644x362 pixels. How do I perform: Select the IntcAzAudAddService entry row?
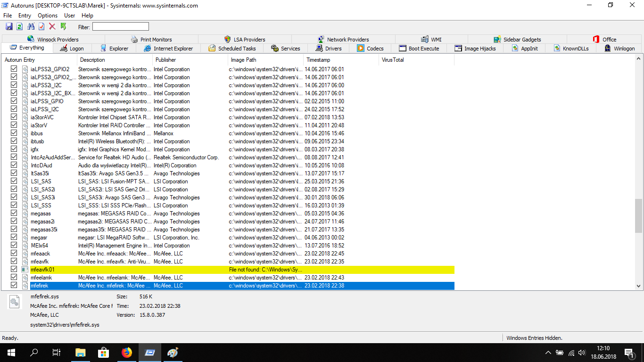(242, 157)
